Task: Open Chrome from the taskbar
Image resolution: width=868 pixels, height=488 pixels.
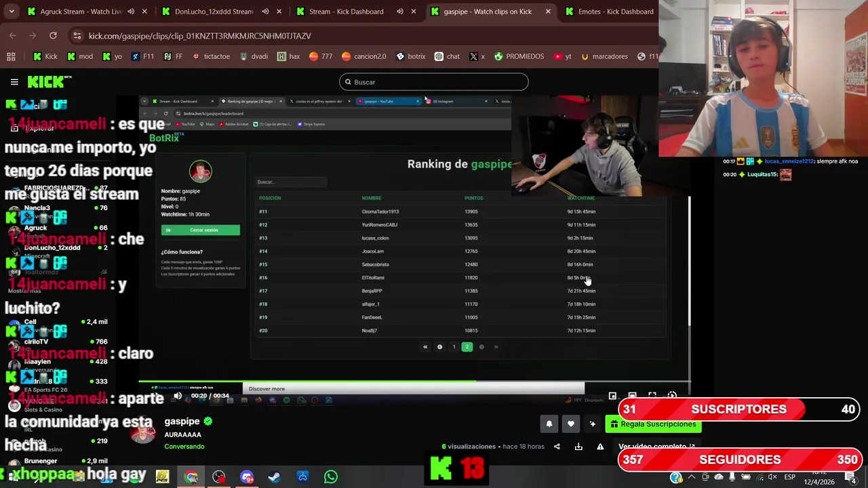Action: (191, 477)
